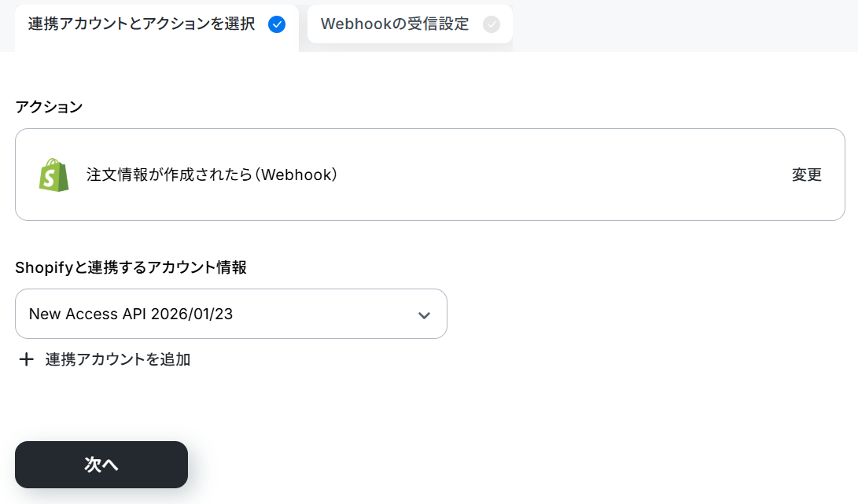Click the Shopify word in the account heading
Screen dimensions: 858x504
tap(44, 267)
